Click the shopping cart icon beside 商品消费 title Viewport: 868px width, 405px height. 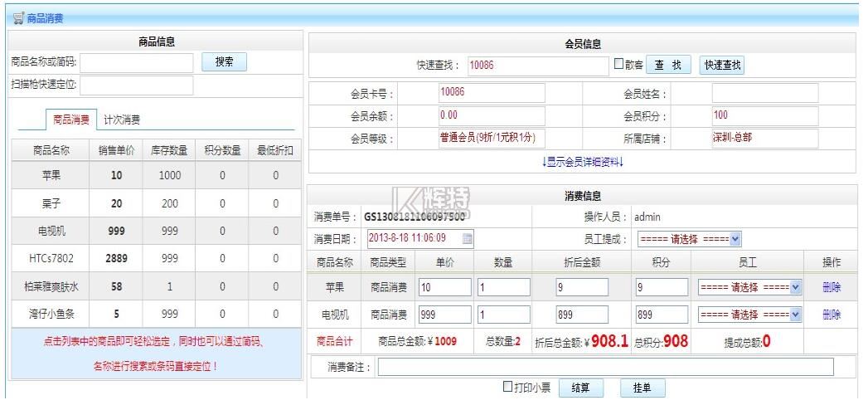pyautogui.click(x=17, y=18)
